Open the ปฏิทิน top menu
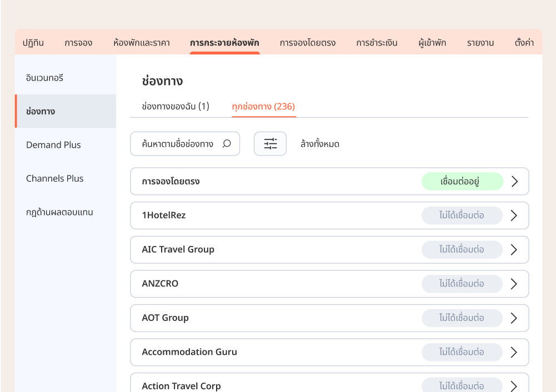This screenshot has height=392, width=556. pos(33,43)
